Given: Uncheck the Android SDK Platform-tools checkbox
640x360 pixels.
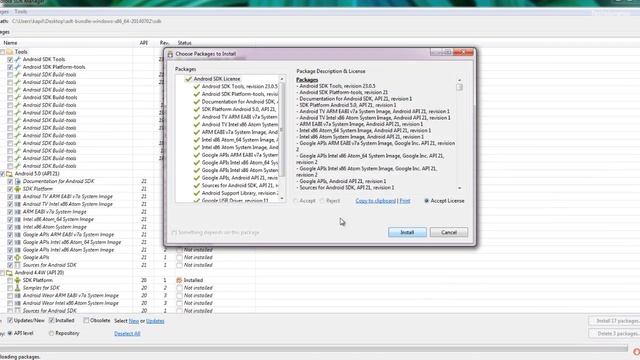Looking at the screenshot, I should pyautogui.click(x=10, y=67).
